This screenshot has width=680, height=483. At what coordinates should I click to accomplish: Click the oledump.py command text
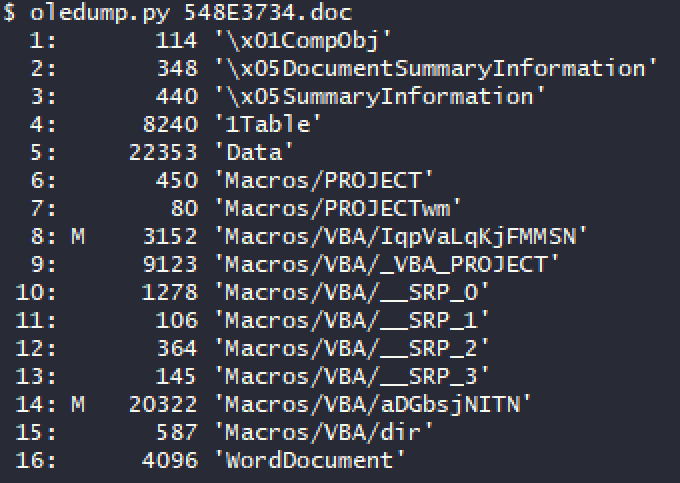(x=99, y=13)
